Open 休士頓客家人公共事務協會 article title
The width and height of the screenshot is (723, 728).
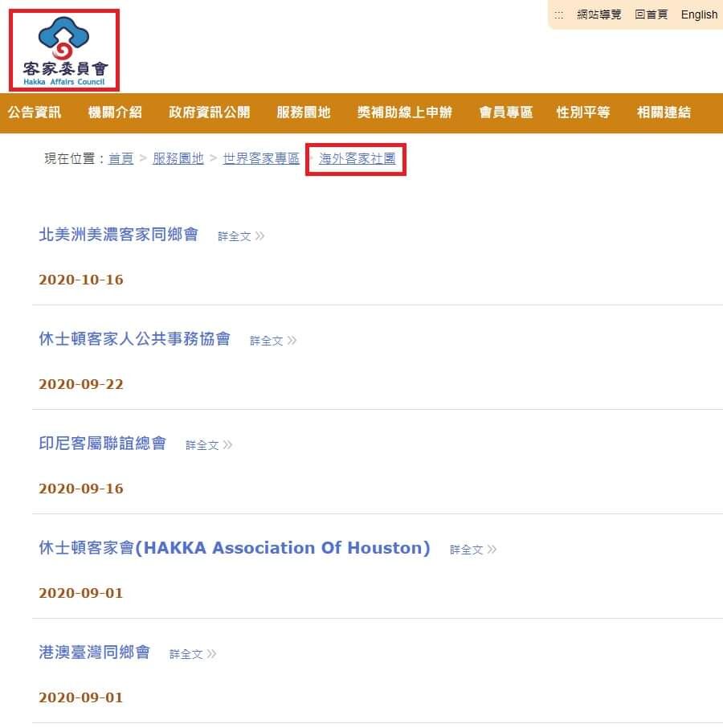tap(135, 339)
